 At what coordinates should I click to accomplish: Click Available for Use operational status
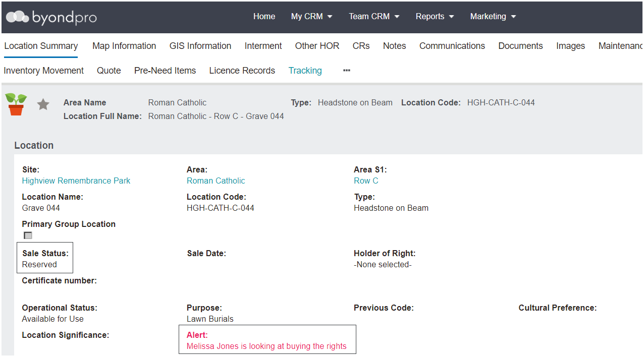click(x=53, y=319)
